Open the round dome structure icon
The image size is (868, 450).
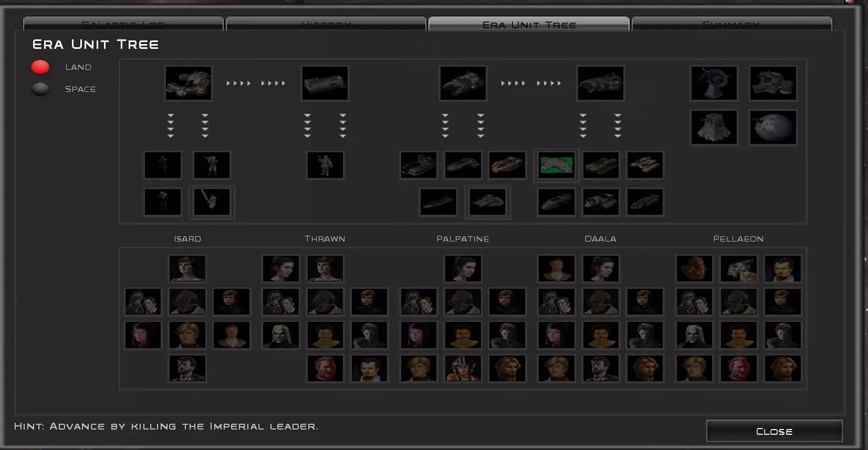point(773,127)
